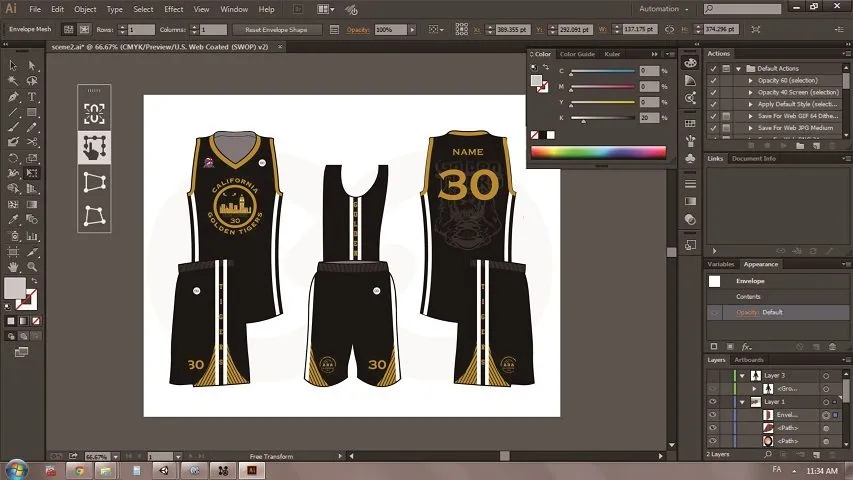Toggle checkmark for Default Actions set
Screen dimensions: 853x480
(x=713, y=69)
